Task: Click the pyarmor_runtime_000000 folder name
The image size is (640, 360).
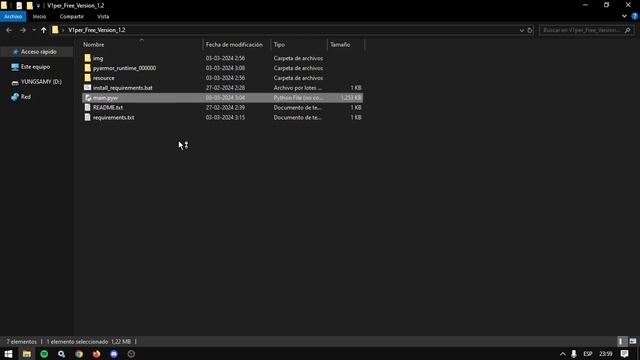Action: (124, 68)
